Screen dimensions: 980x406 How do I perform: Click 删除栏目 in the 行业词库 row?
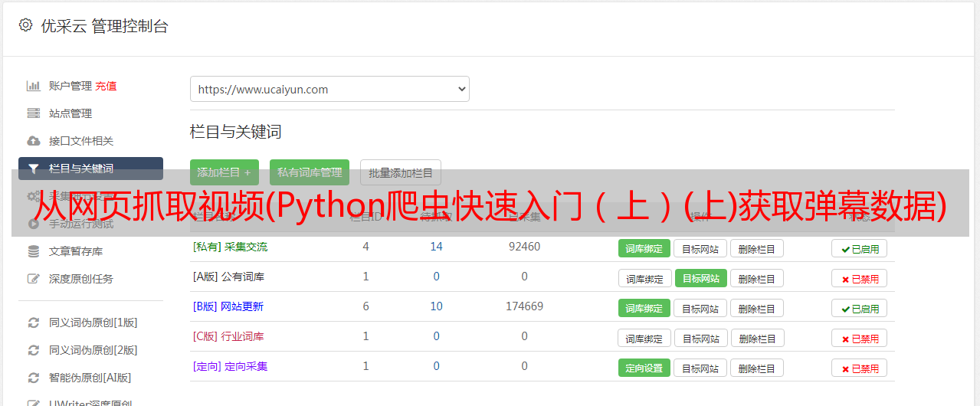[x=757, y=338]
